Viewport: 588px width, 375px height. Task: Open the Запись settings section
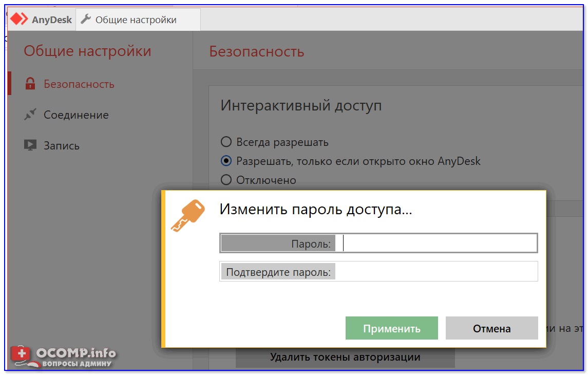[x=61, y=145]
